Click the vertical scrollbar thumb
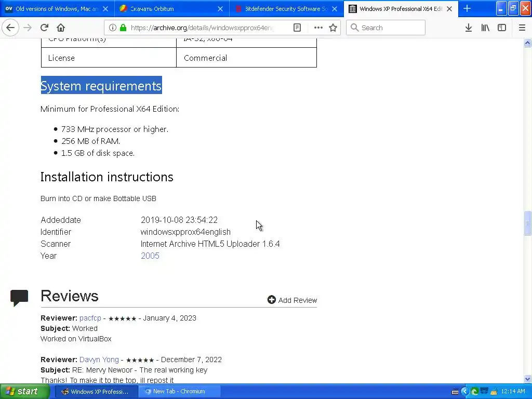 [527, 222]
